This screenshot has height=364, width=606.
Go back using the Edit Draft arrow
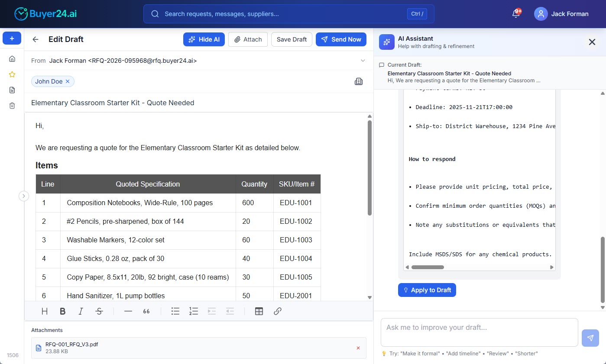36,39
